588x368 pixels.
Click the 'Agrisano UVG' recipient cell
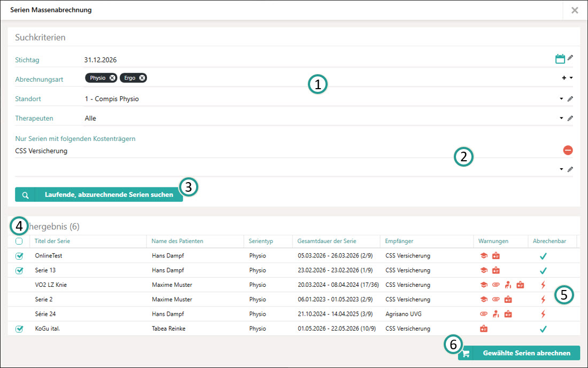404,314
